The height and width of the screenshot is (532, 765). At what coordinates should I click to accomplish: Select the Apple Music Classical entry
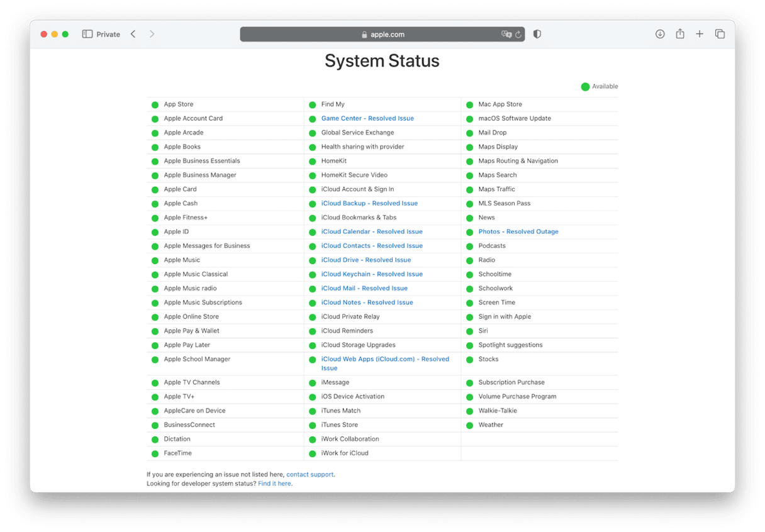pyautogui.click(x=196, y=274)
